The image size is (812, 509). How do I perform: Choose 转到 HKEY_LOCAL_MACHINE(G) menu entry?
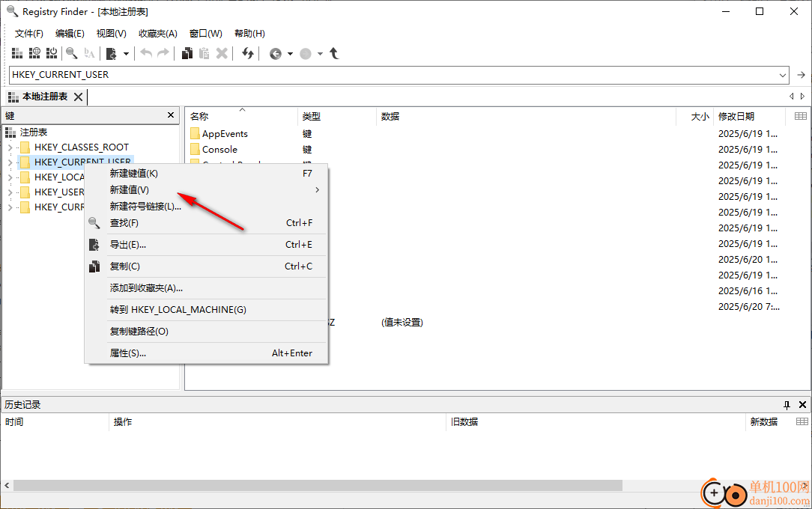(x=207, y=310)
